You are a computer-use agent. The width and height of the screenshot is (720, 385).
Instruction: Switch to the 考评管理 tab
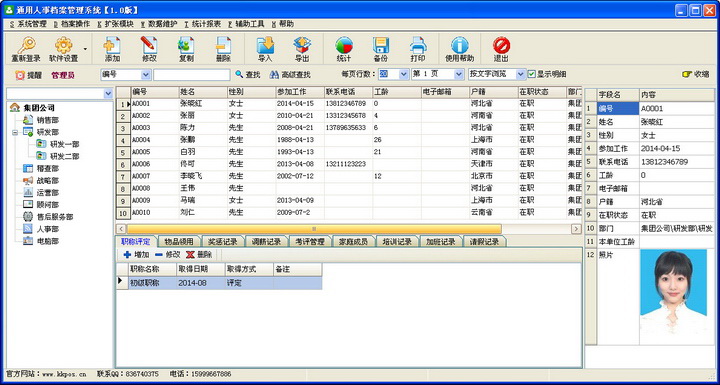(x=310, y=242)
